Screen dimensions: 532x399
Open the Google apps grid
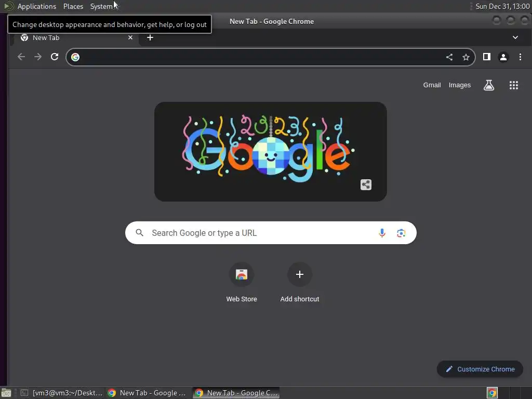(x=514, y=85)
